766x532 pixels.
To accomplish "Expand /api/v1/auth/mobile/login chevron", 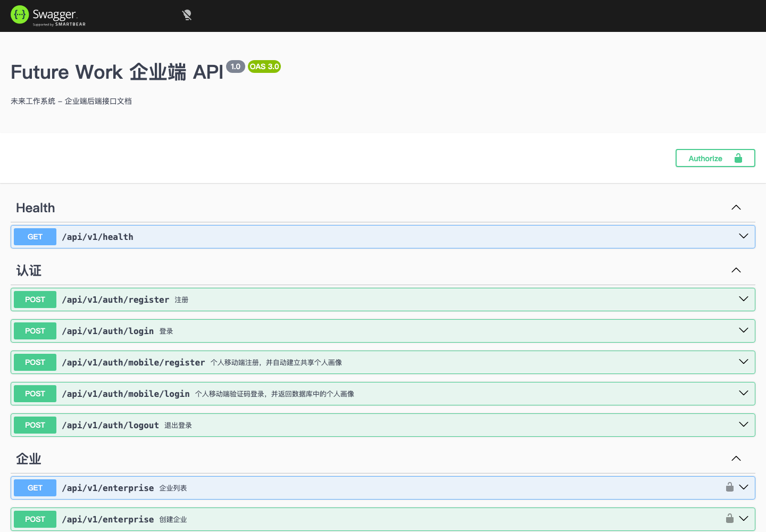I will point(744,393).
